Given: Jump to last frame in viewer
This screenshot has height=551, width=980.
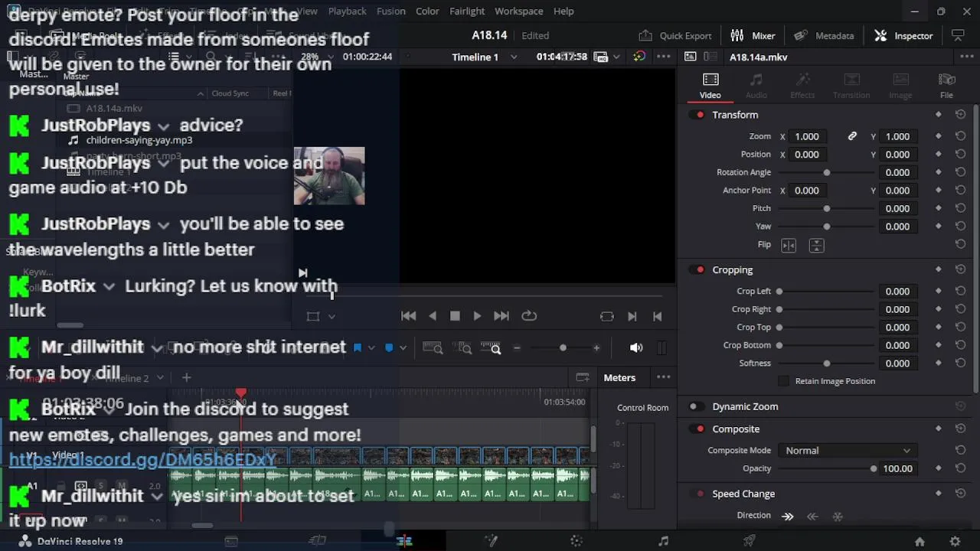Looking at the screenshot, I should coord(501,316).
